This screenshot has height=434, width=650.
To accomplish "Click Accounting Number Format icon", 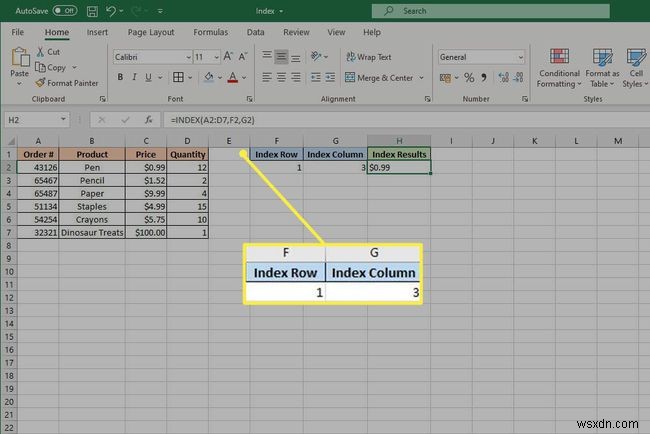I will click(x=446, y=78).
